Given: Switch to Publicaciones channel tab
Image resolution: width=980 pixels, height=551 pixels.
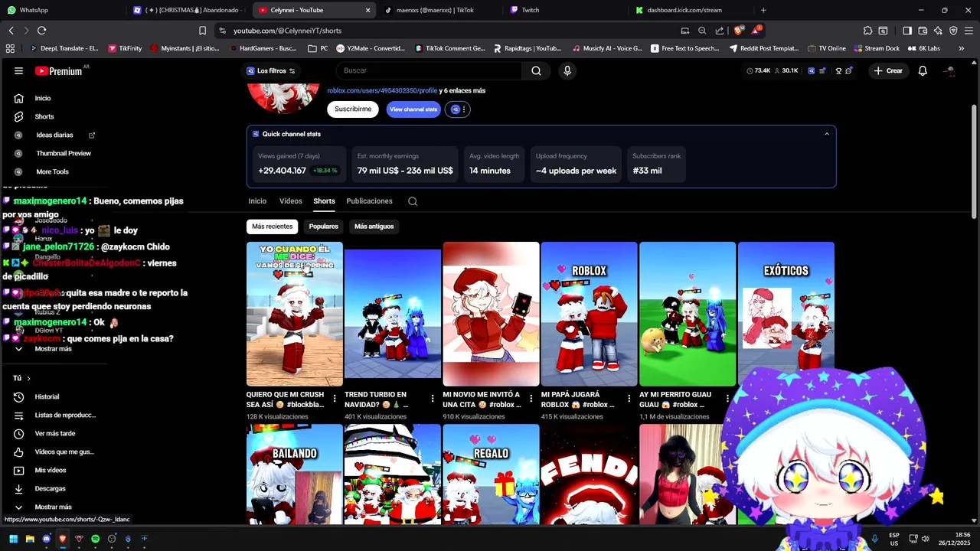Looking at the screenshot, I should pyautogui.click(x=369, y=201).
